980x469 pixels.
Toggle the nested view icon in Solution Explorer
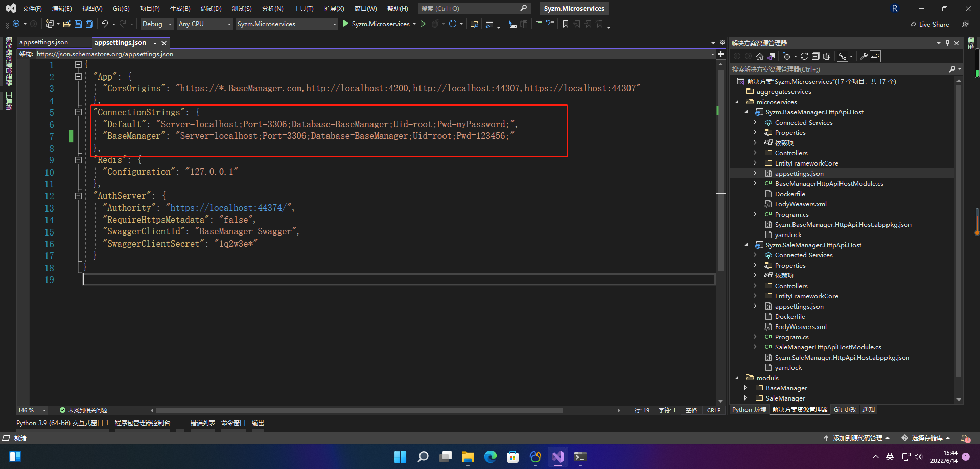(x=843, y=56)
